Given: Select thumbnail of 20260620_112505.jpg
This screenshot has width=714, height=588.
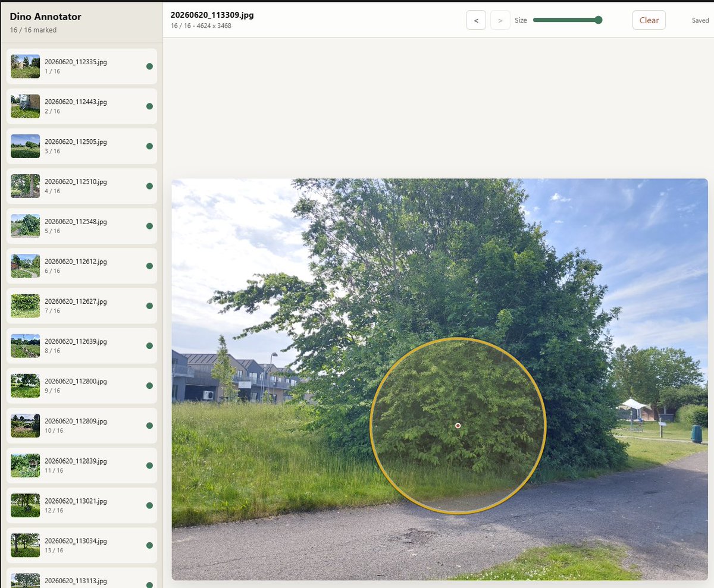Looking at the screenshot, I should [25, 146].
